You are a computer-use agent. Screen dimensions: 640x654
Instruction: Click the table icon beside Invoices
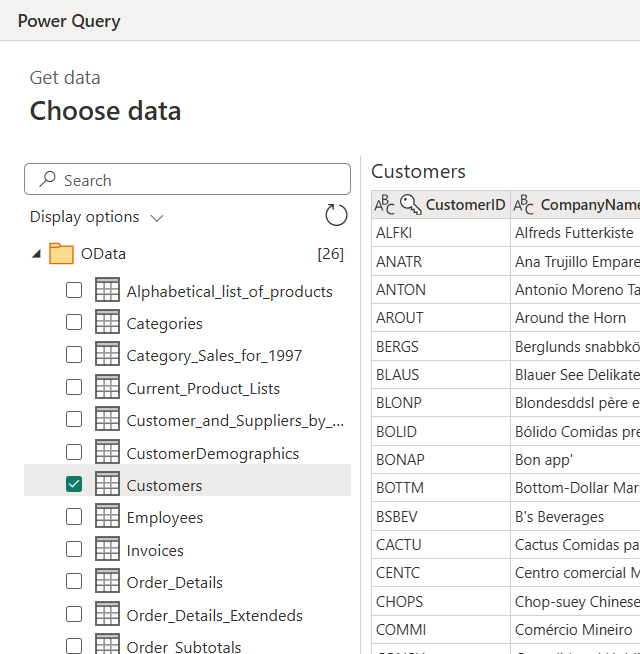pos(107,550)
